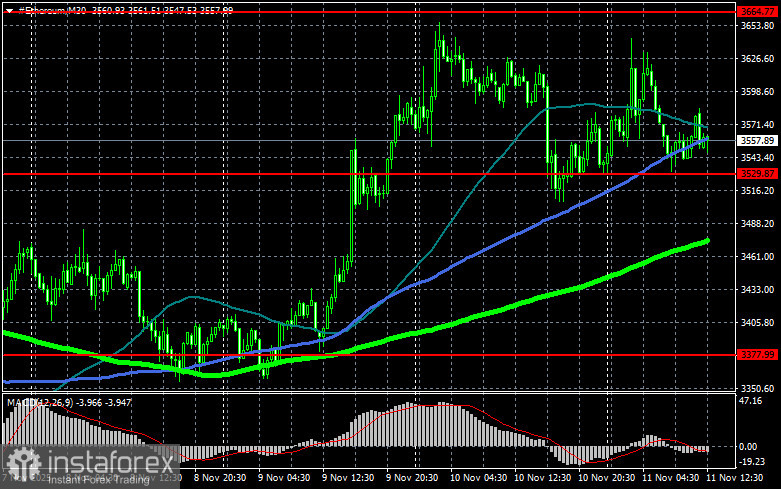Image resolution: width=781 pixels, height=489 pixels.
Task: Click the MACD scale value 47.16
Action: (x=751, y=401)
